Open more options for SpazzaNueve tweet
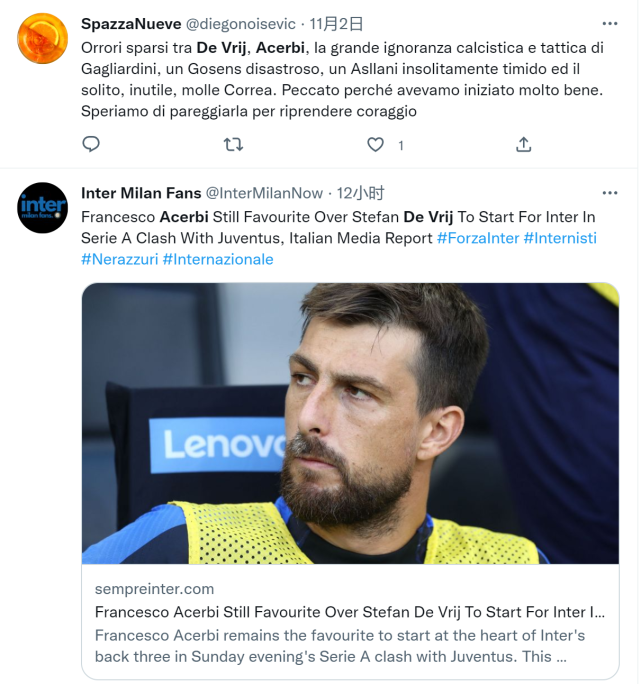The width and height of the screenshot is (641, 684). click(x=610, y=24)
